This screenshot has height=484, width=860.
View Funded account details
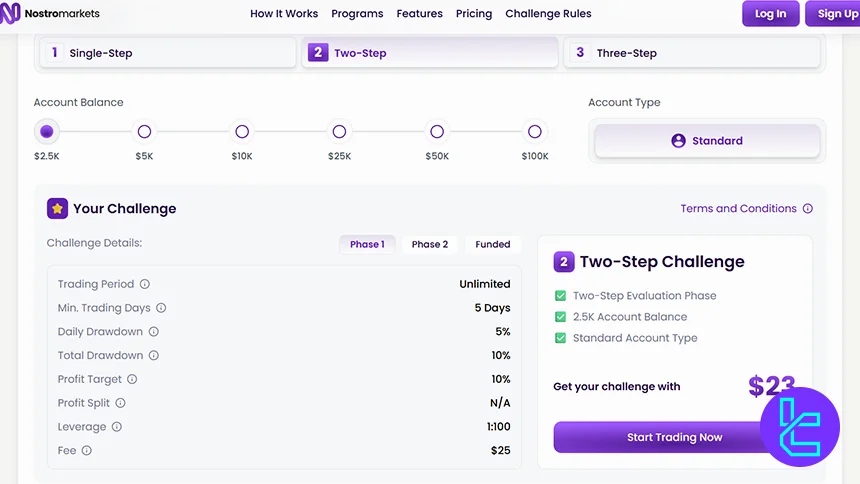(x=492, y=244)
